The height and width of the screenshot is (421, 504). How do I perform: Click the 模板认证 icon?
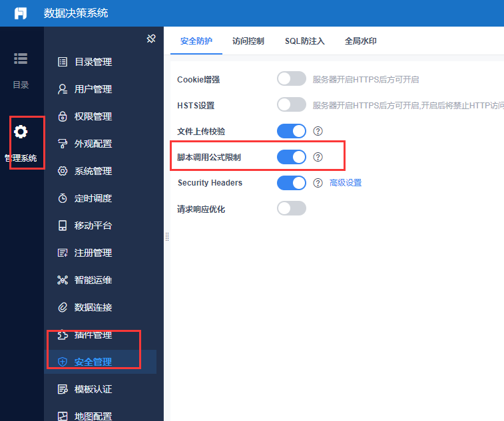63,389
